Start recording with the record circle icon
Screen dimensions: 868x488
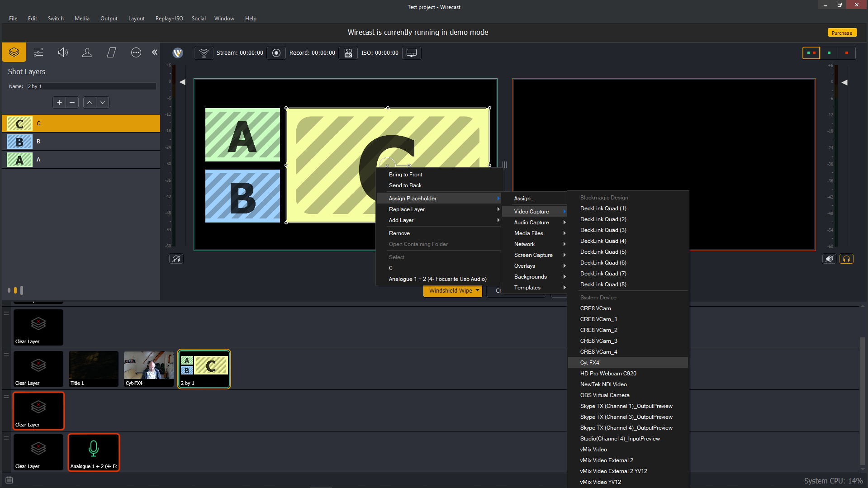click(x=276, y=53)
